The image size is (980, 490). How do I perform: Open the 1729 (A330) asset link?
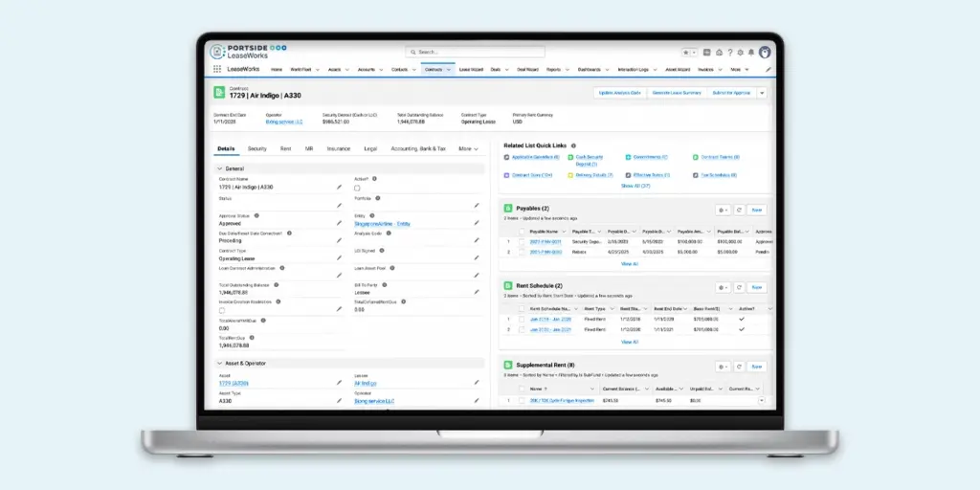(234, 383)
